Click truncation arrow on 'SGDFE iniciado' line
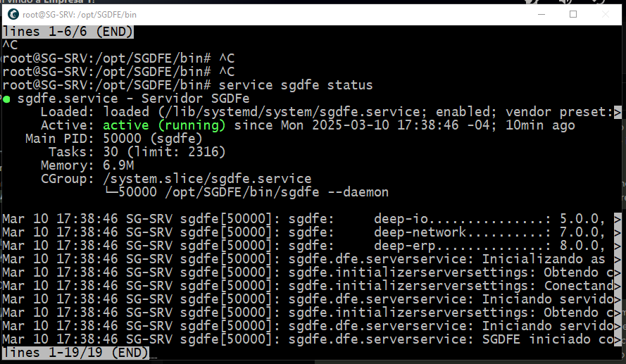 pyautogui.click(x=618, y=339)
